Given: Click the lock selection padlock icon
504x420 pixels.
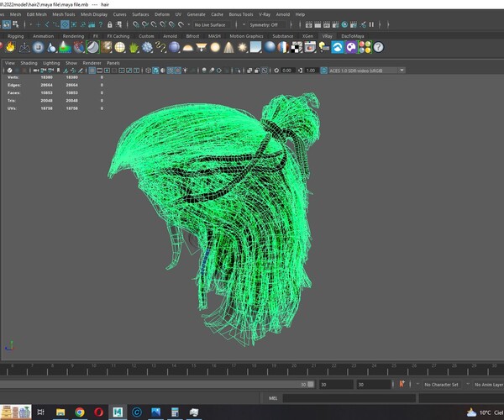Looking at the screenshot, I should pos(110,24).
